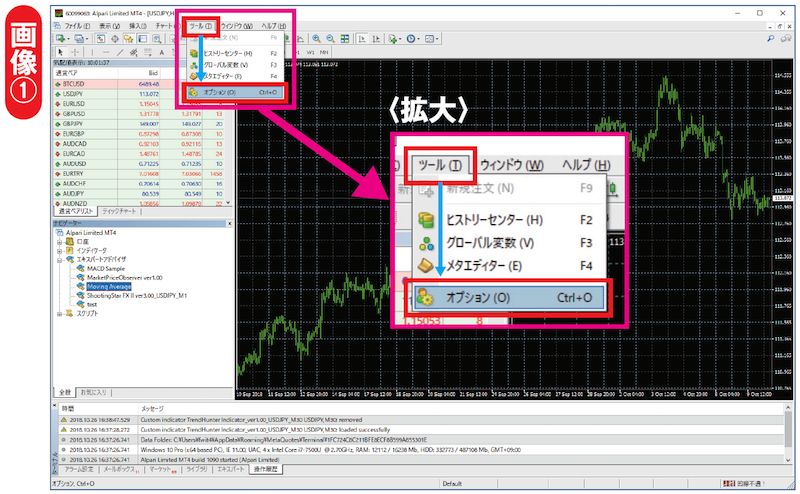Select the Trendline drawing tool
Screen dimensions: 800x494
(x=120, y=52)
